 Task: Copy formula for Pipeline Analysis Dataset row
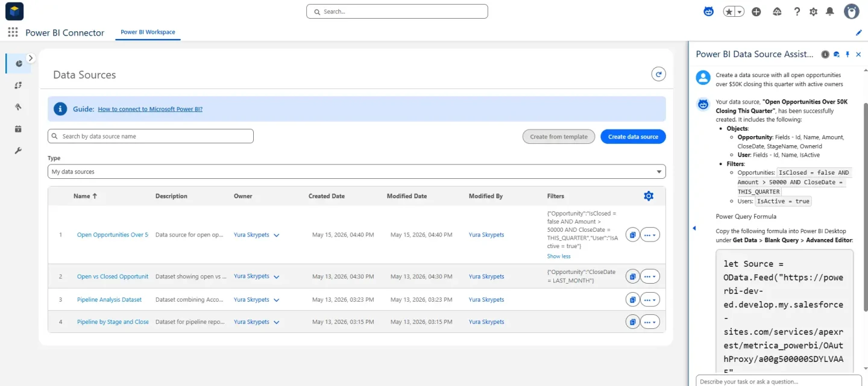point(632,299)
